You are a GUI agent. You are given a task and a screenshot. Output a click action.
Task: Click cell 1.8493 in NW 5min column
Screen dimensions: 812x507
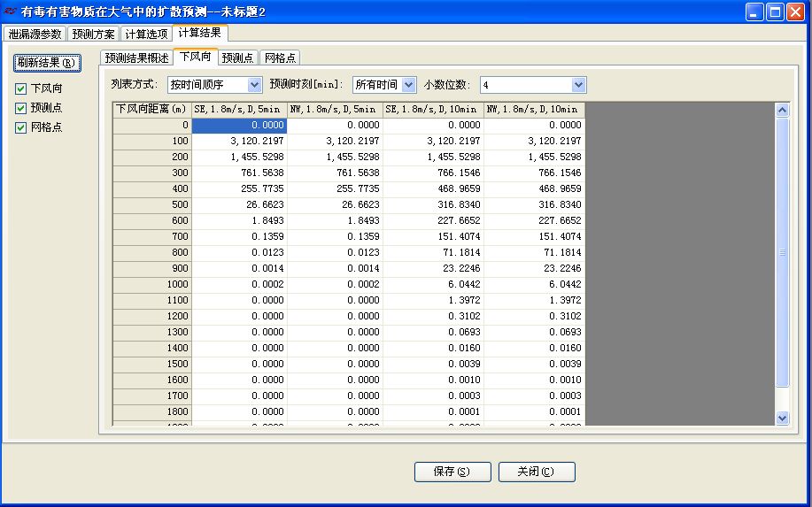click(335, 221)
